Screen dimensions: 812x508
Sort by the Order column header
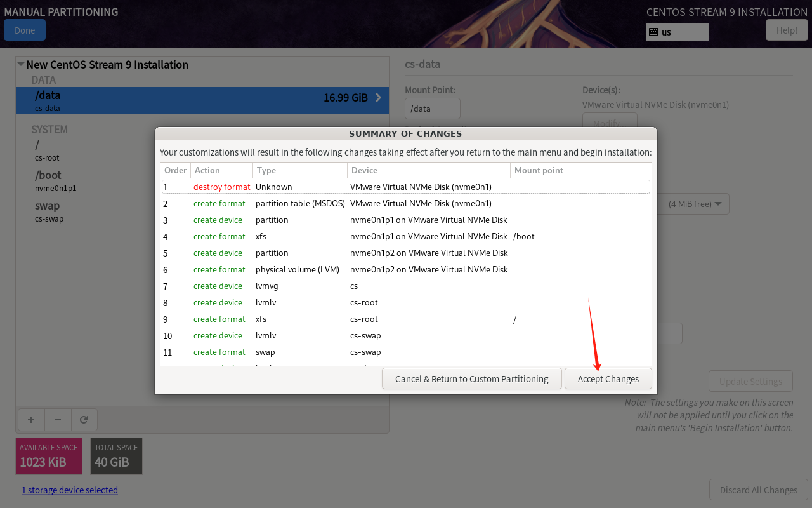[176, 170]
